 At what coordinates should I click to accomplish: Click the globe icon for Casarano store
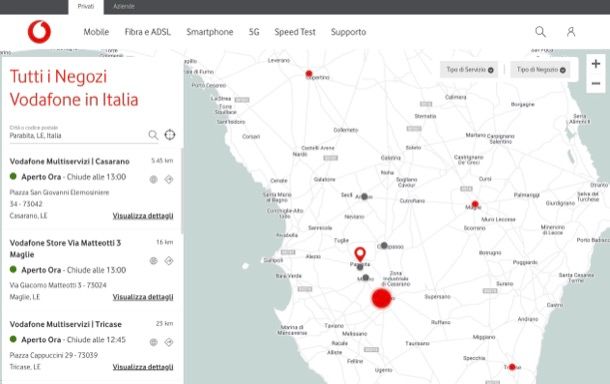(154, 179)
